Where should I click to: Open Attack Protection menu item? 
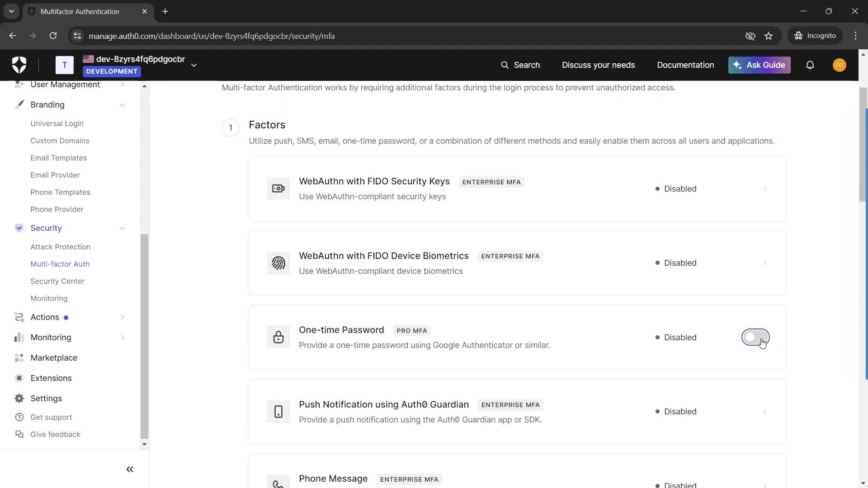(60, 247)
